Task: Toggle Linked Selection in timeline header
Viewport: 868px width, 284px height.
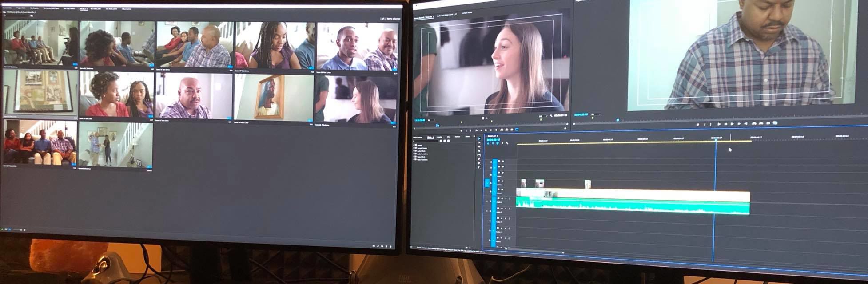Action: pos(498,143)
